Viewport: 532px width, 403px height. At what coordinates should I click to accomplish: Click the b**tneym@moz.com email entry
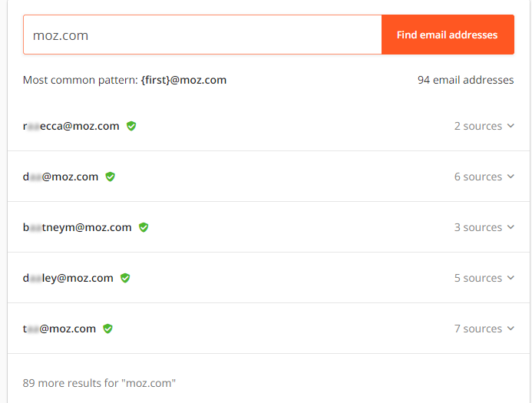coord(78,227)
